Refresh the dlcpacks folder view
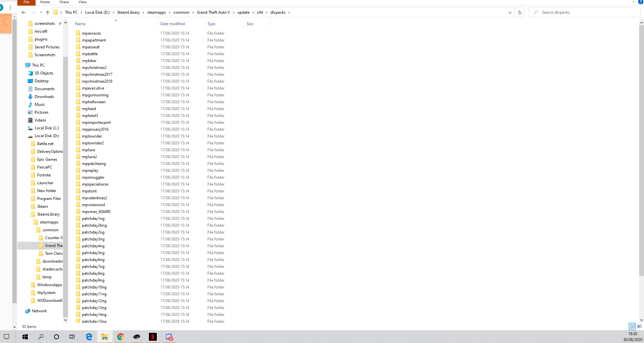644x343 pixels. click(x=520, y=12)
